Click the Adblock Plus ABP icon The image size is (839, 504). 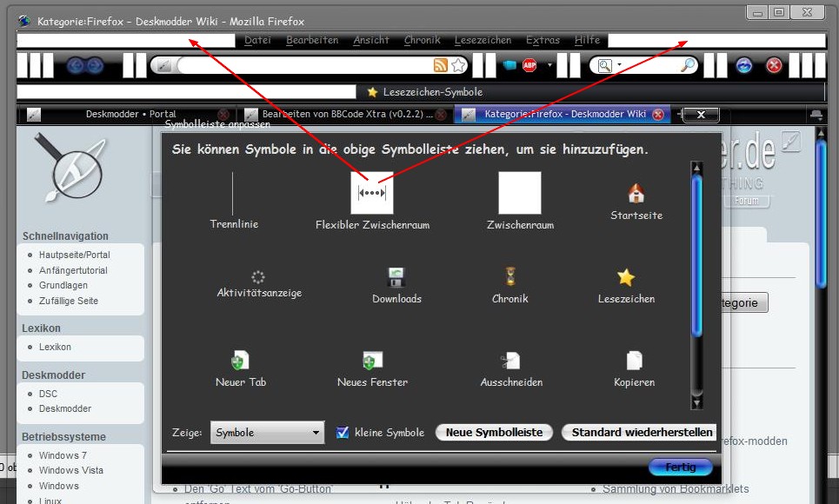point(529,65)
